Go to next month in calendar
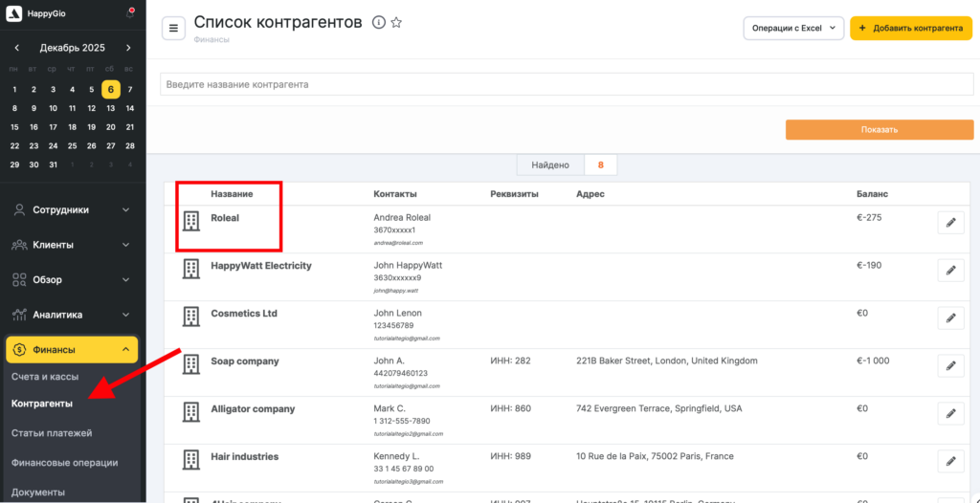 (128, 48)
